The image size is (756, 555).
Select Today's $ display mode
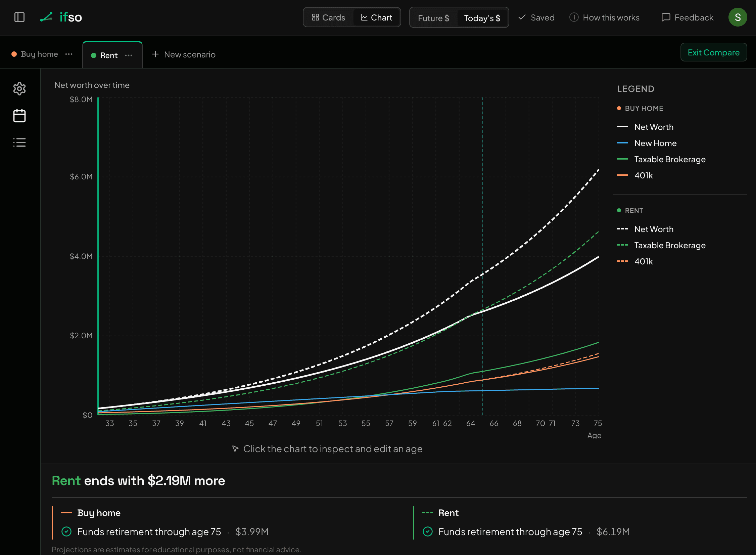pyautogui.click(x=482, y=18)
